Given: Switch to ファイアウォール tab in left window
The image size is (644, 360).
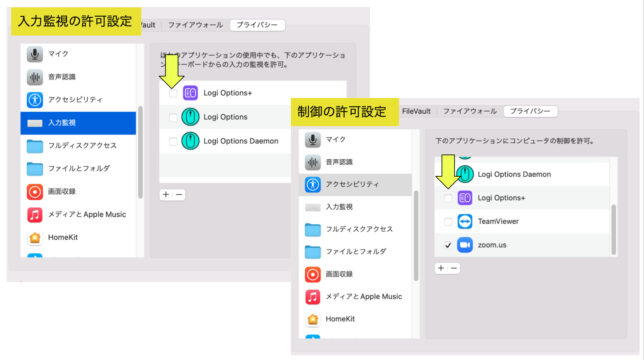Looking at the screenshot, I should pos(196,25).
